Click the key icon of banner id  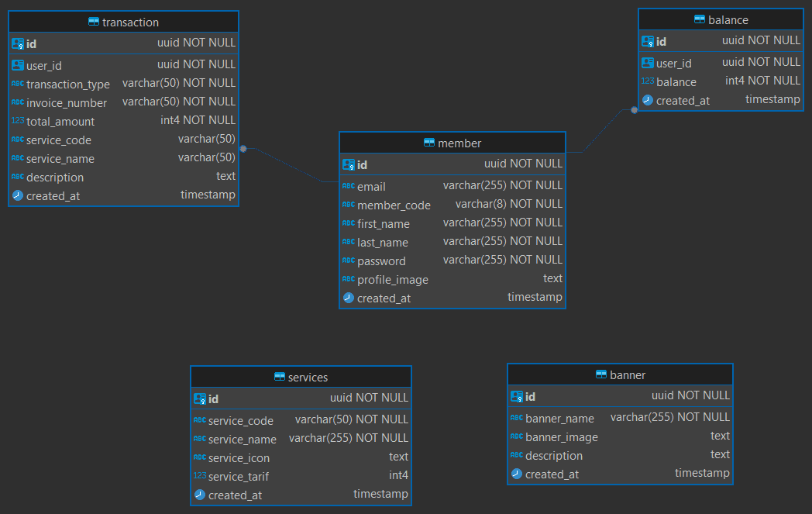pyautogui.click(x=516, y=396)
